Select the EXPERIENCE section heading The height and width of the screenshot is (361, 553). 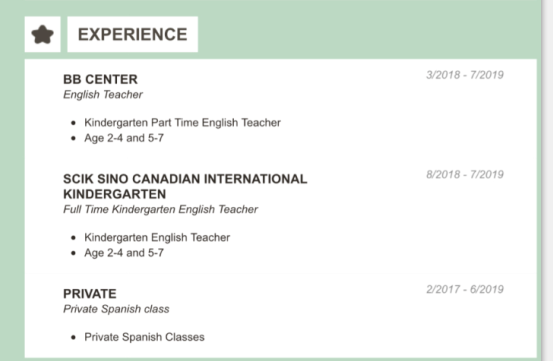pos(133,35)
